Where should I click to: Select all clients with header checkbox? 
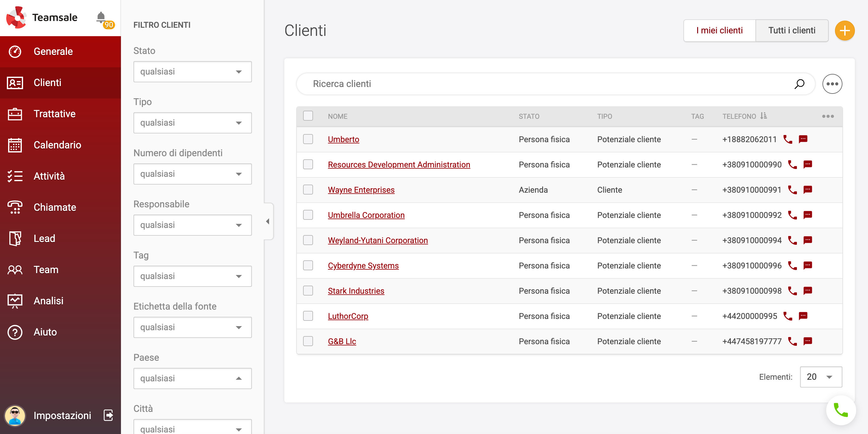pyautogui.click(x=308, y=116)
